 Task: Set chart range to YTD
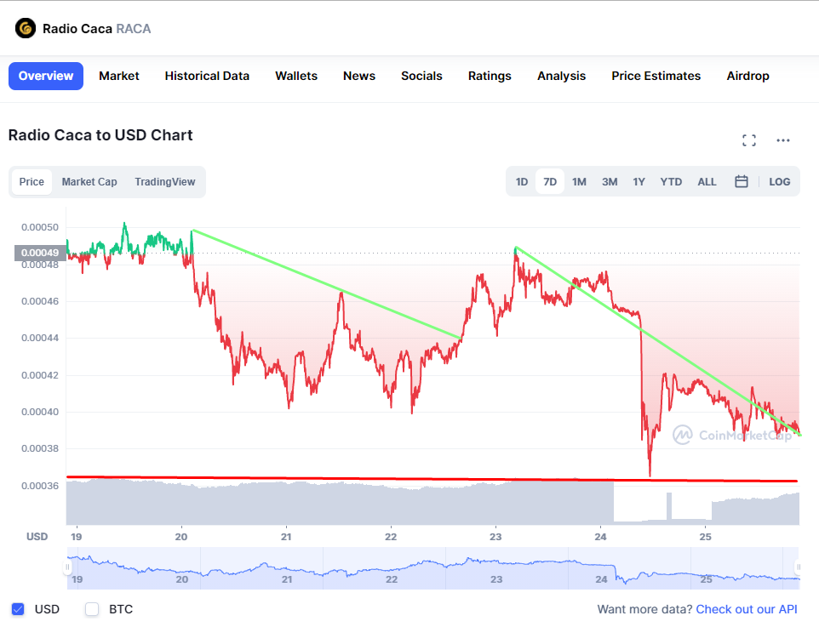click(x=671, y=181)
